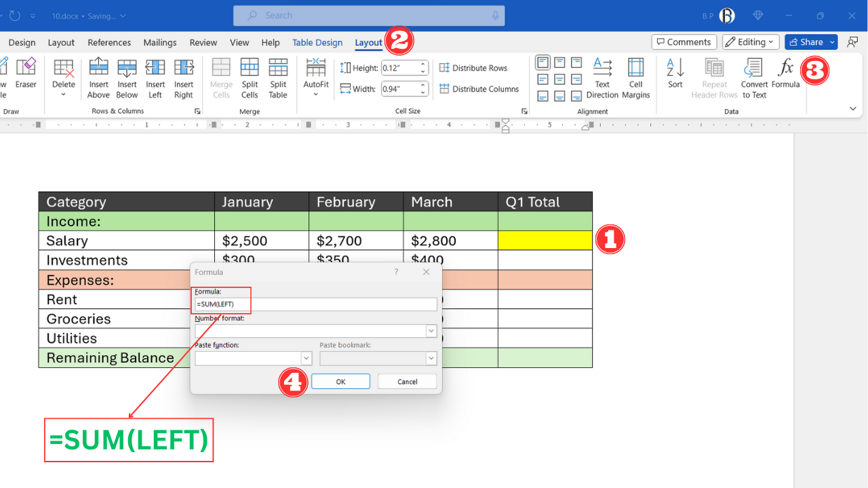Switch to the Table Design tab
This screenshot has height=488, width=868.
[317, 42]
